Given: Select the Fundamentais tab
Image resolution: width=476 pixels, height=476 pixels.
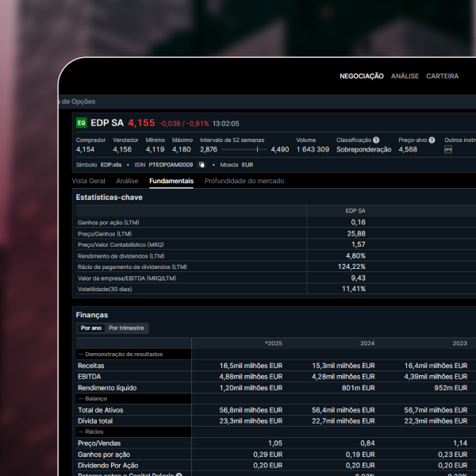Looking at the screenshot, I should point(171,181).
